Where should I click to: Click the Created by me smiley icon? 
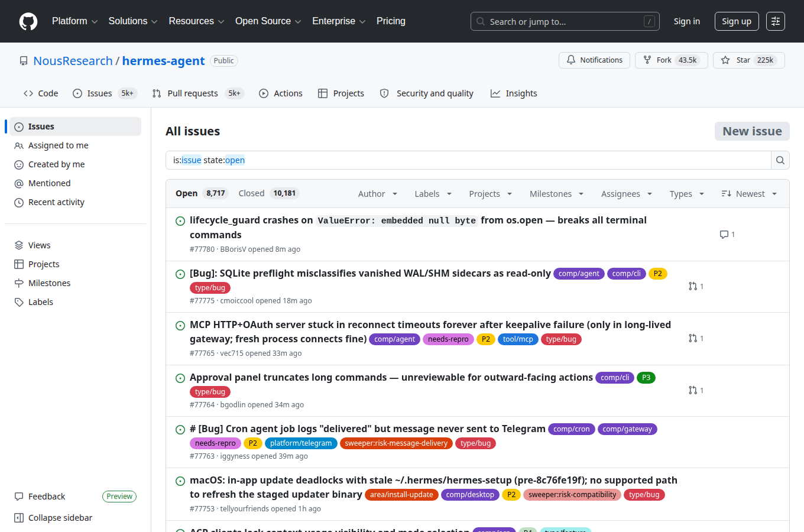click(19, 164)
